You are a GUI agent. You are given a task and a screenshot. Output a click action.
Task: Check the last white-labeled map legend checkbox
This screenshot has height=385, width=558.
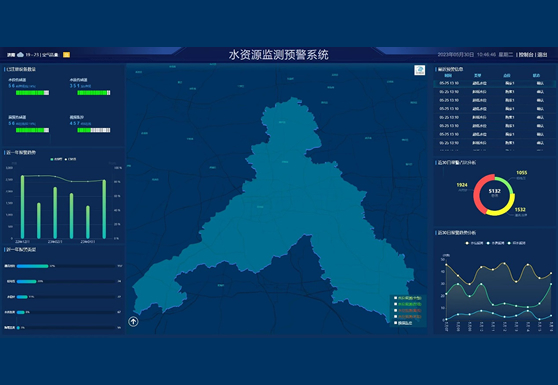(x=395, y=323)
